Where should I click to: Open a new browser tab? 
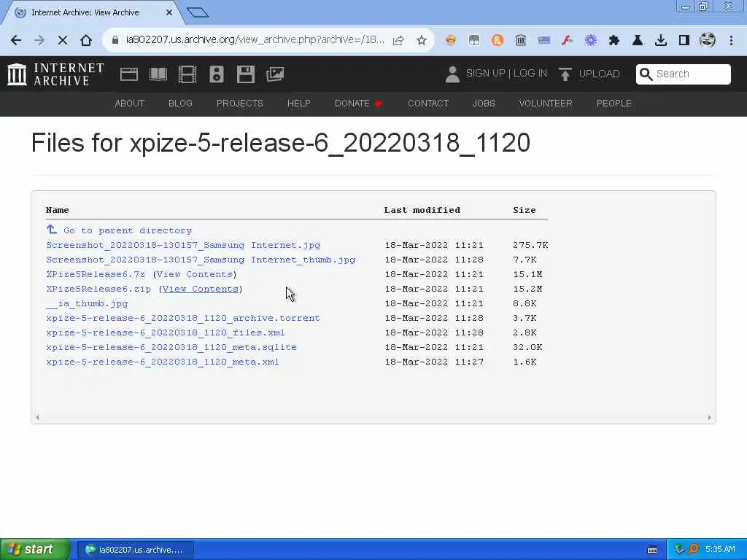coord(198,12)
